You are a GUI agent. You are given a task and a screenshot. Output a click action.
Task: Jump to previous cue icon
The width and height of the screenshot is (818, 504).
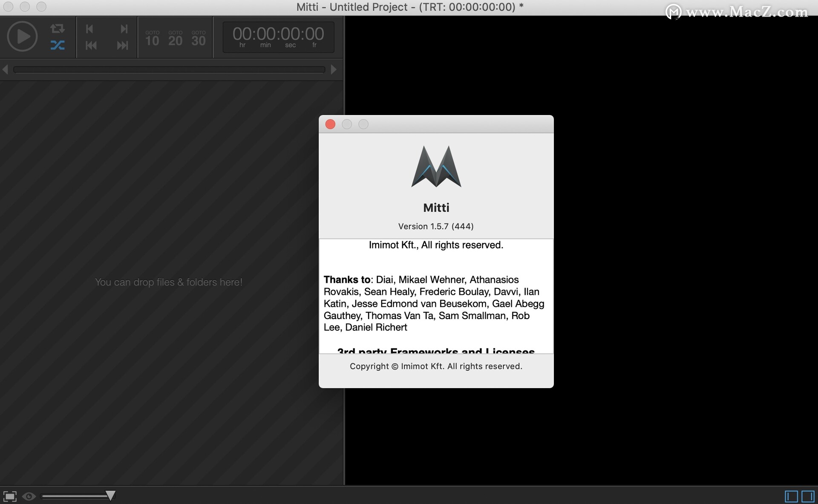pyautogui.click(x=89, y=29)
